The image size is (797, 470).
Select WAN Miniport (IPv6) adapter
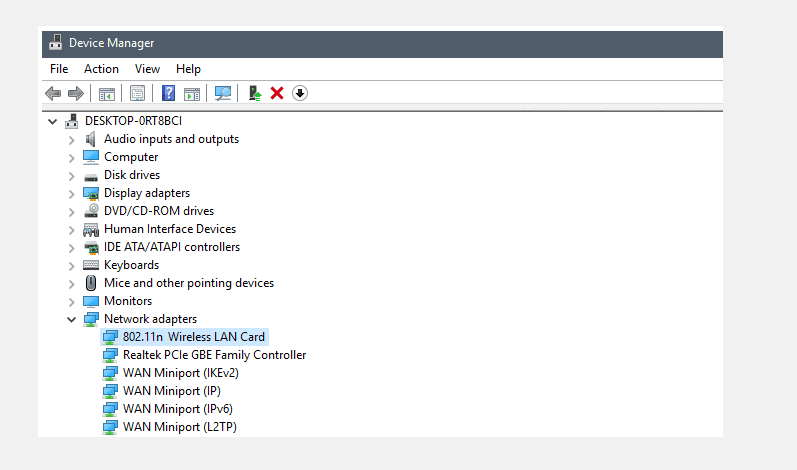178,409
